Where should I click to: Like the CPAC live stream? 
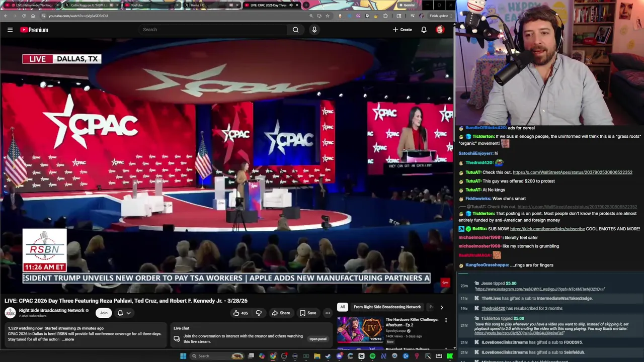click(240, 313)
